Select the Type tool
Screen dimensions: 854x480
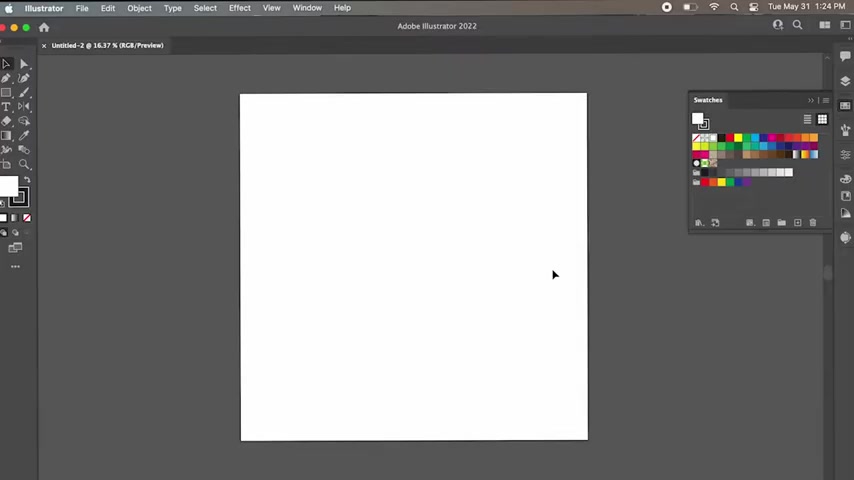[6, 107]
